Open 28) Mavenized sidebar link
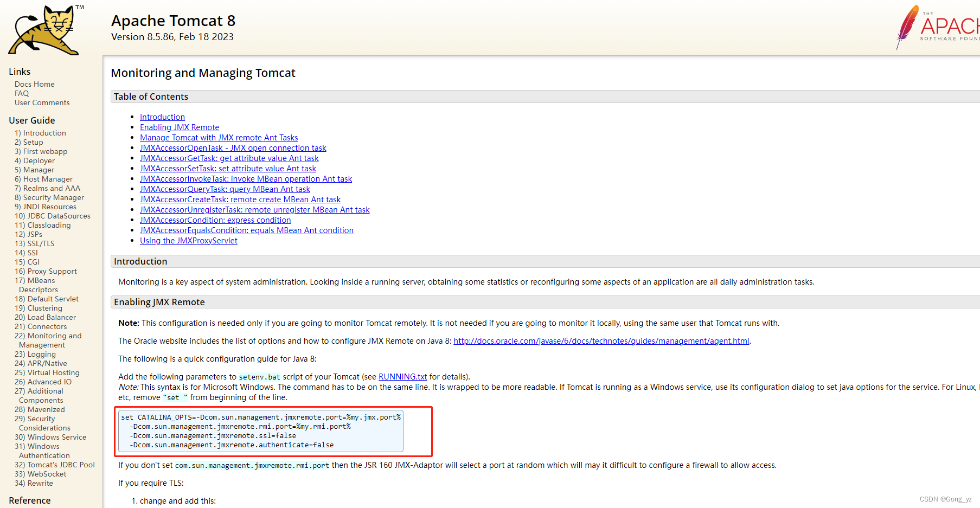The image size is (980, 508). click(x=40, y=409)
